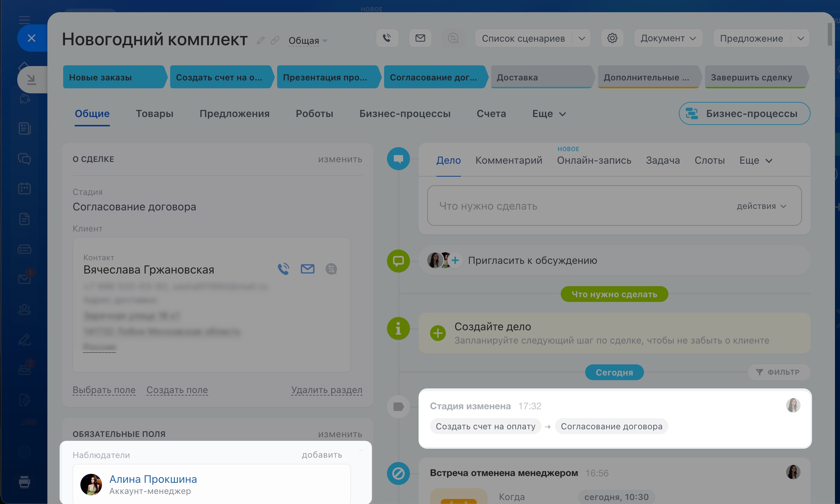
Task: Close the deal card with X button
Action: 32,38
